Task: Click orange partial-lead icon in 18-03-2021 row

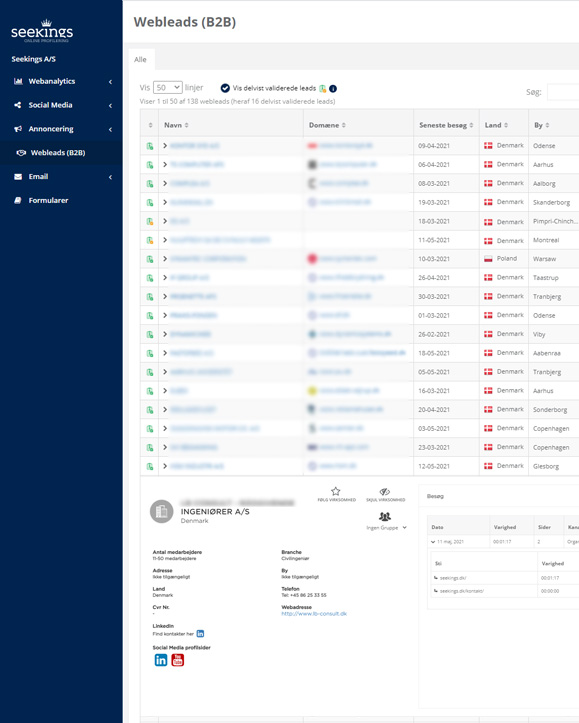Action: [150, 221]
